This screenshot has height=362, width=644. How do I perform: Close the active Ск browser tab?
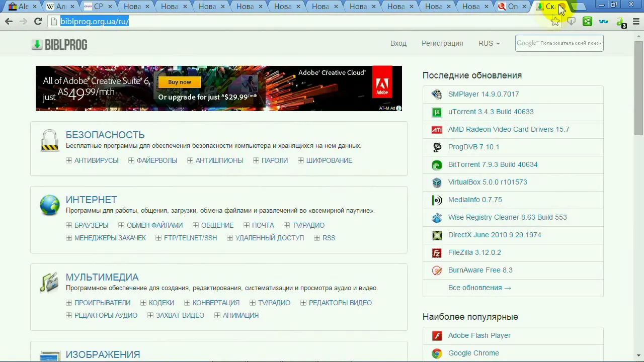click(x=561, y=7)
